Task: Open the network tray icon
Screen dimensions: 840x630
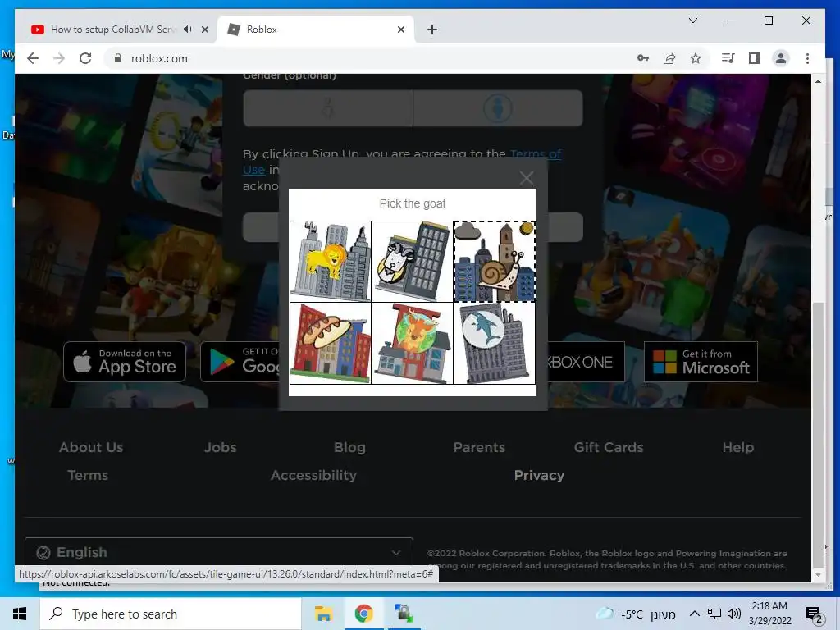Action: [714, 614]
